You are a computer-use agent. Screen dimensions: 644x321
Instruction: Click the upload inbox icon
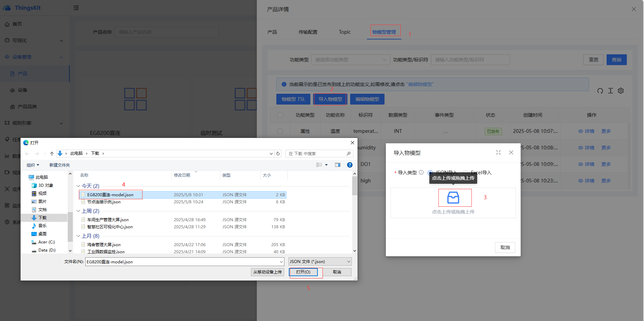click(453, 198)
